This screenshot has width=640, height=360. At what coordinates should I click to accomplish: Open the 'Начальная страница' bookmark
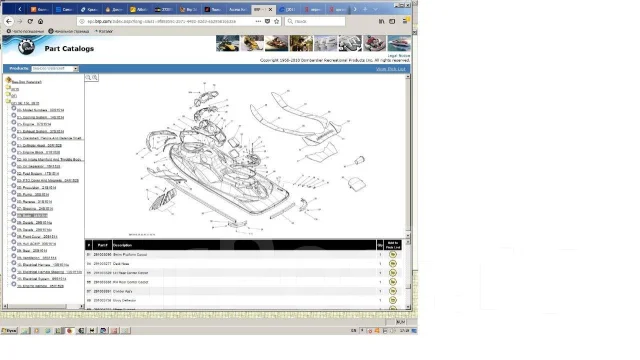[x=69, y=31]
